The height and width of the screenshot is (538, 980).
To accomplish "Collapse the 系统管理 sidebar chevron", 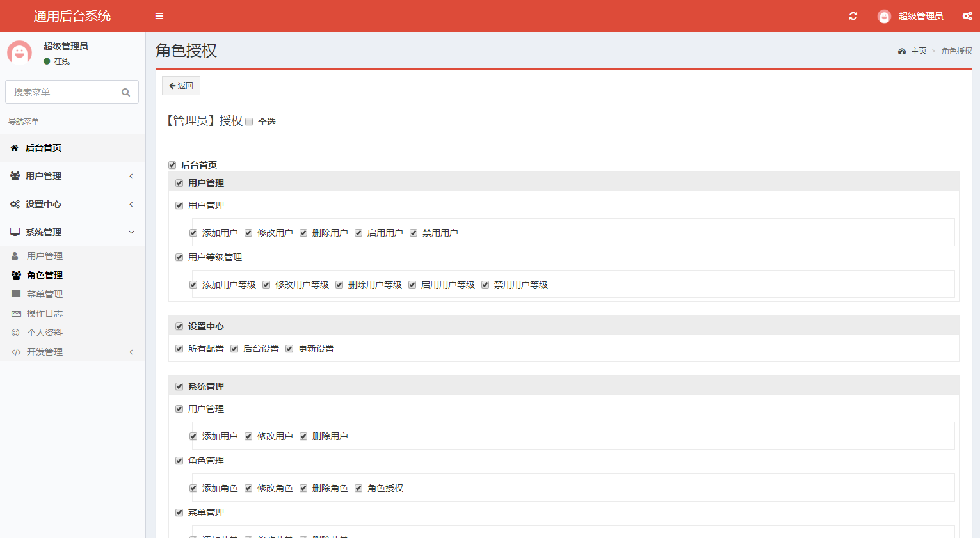I will pyautogui.click(x=131, y=232).
